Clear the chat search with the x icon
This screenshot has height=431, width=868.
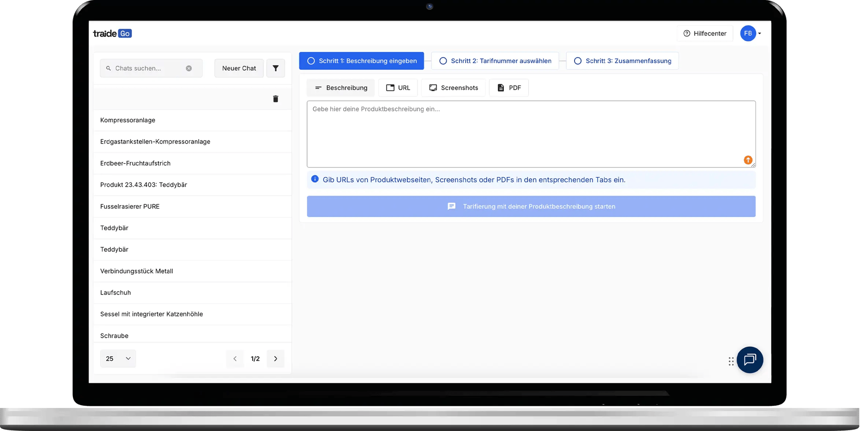189,68
